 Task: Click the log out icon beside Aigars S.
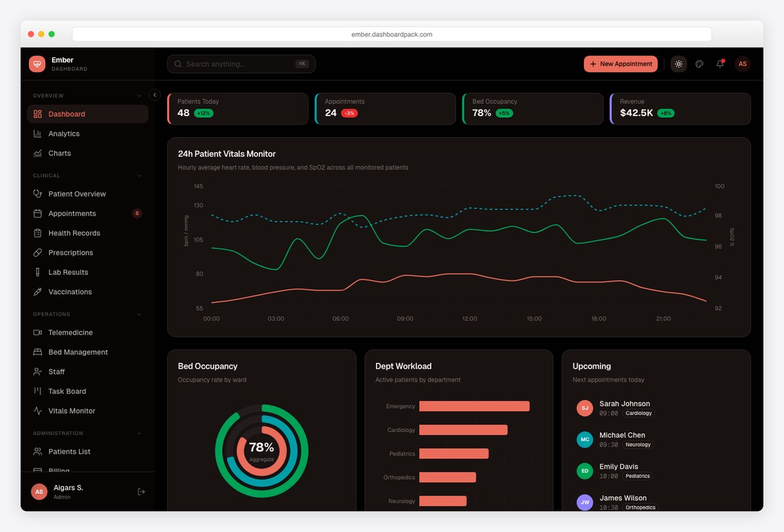click(141, 492)
